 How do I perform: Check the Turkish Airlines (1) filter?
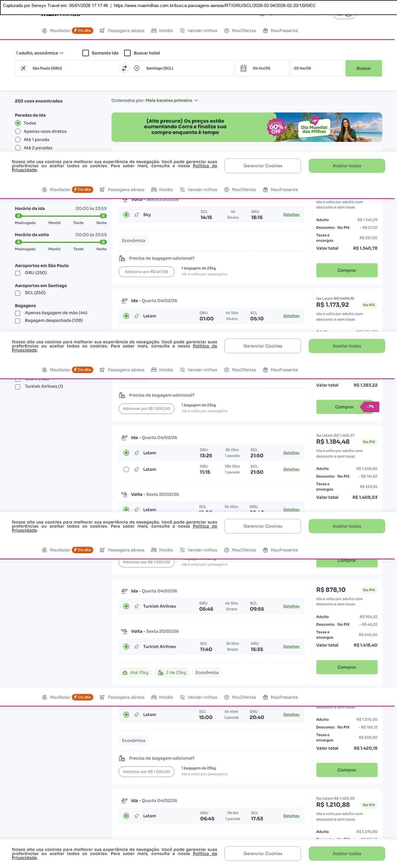(18, 387)
